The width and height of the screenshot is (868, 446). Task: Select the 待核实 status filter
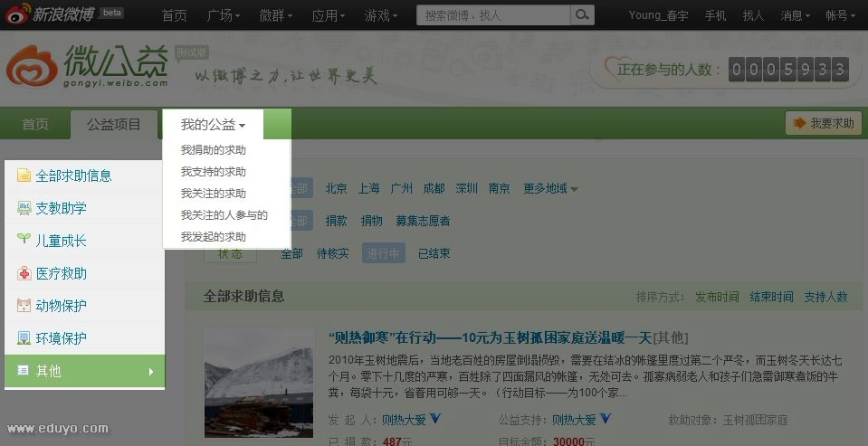click(x=332, y=254)
